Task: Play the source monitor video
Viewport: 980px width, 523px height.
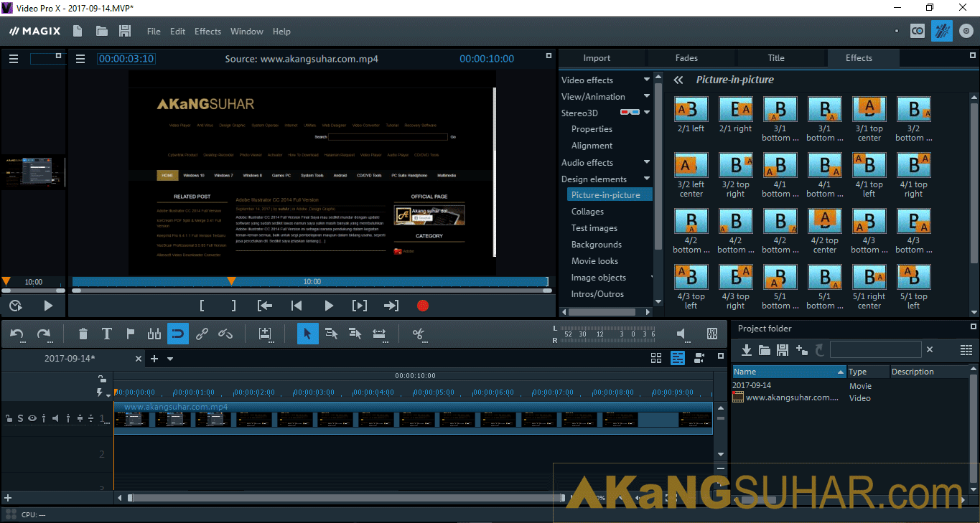Action: pos(329,306)
